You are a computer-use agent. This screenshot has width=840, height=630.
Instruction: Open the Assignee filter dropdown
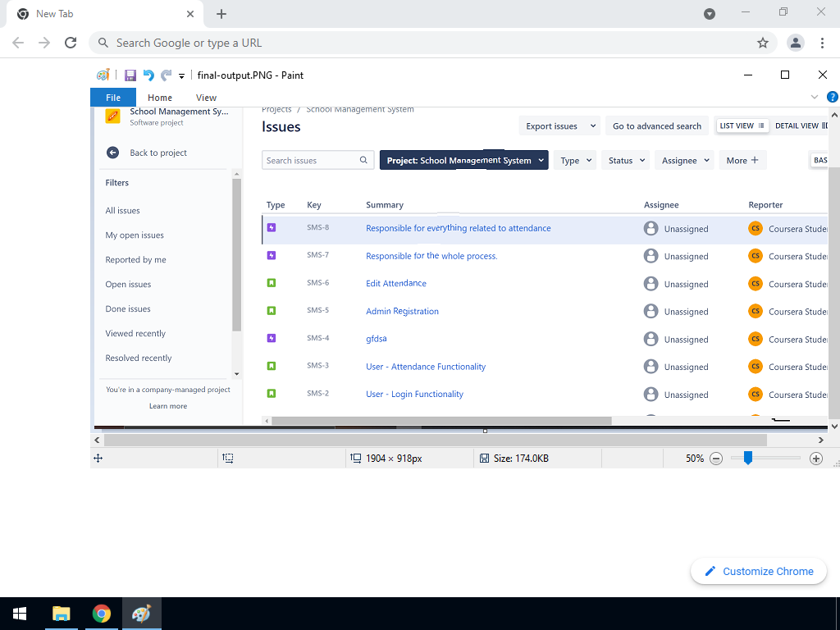tap(684, 160)
